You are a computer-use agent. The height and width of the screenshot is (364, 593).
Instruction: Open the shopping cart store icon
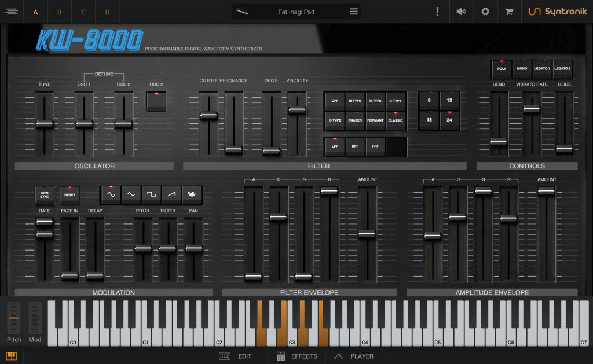508,12
